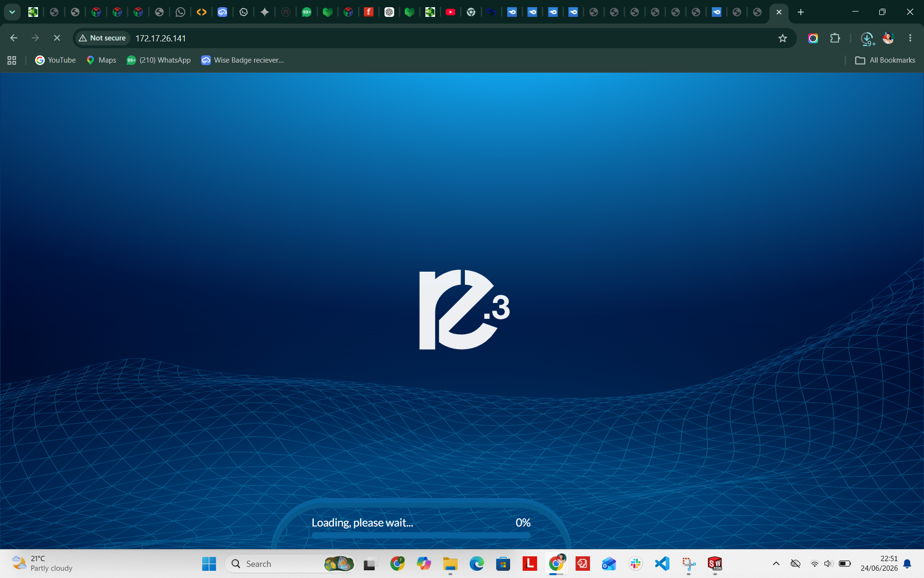The image size is (924, 578).
Task: Close the active loading tab
Action: (779, 12)
